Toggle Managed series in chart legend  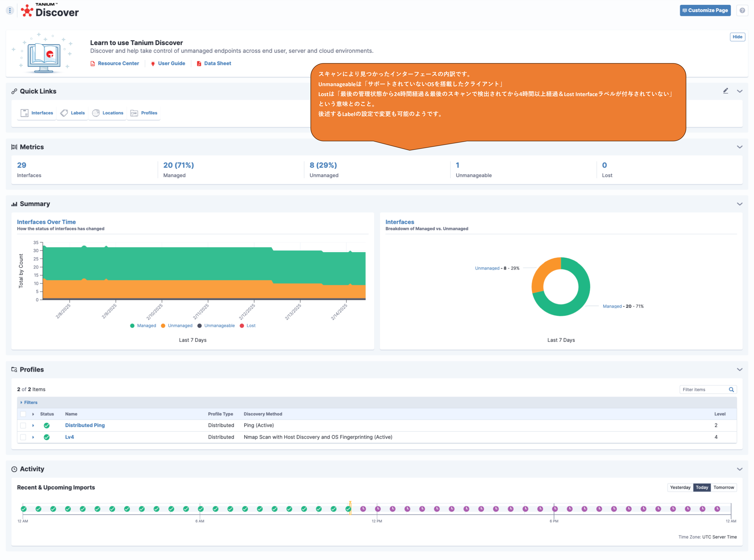coord(143,326)
